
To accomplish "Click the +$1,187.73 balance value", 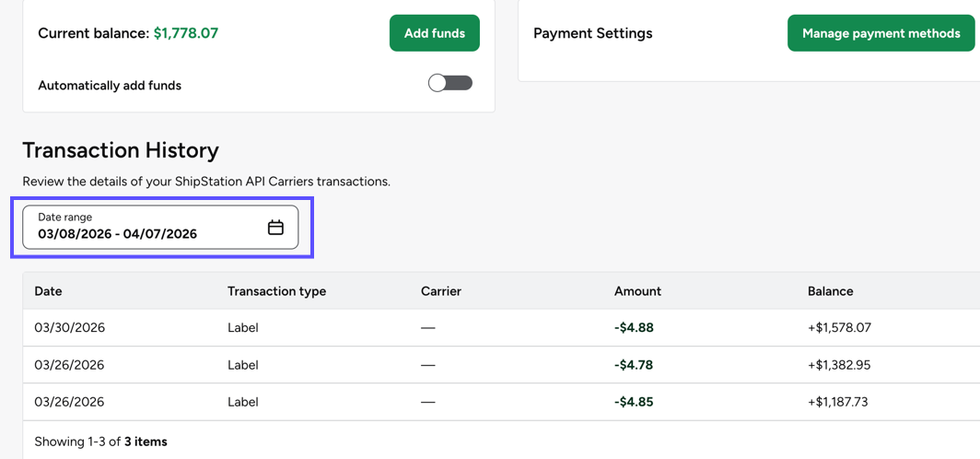I will tap(837, 402).
